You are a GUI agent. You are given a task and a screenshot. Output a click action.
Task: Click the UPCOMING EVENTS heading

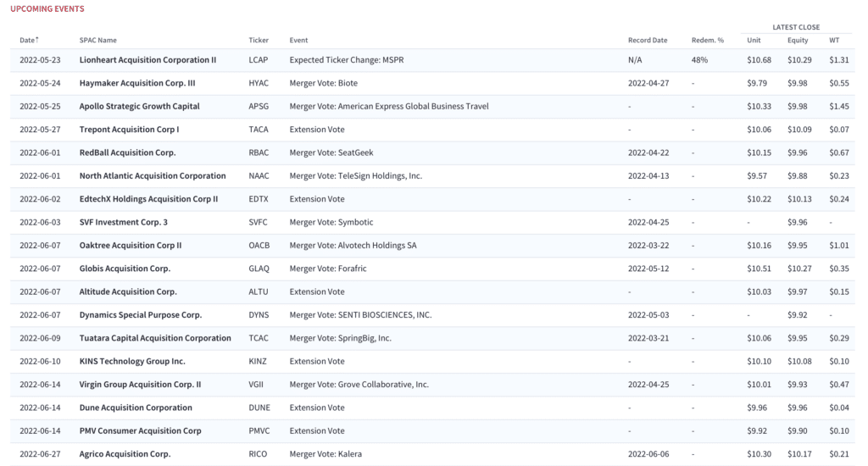pos(47,8)
